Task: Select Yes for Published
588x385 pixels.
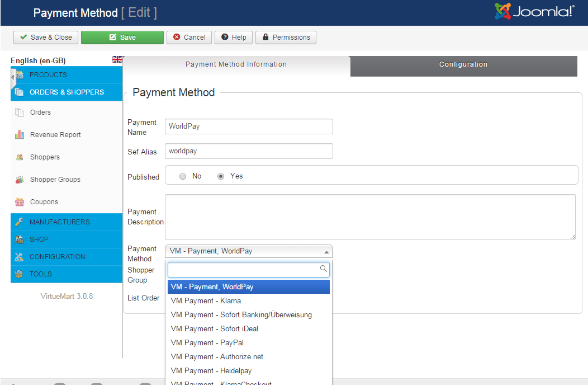Action: pos(221,176)
